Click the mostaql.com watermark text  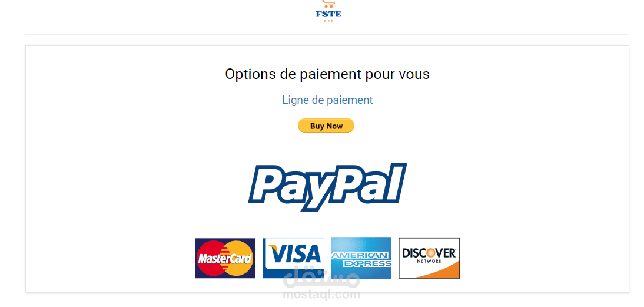point(322,294)
